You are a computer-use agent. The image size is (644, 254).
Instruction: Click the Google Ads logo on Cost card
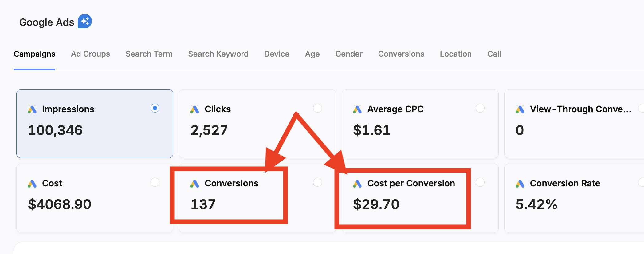click(x=32, y=184)
